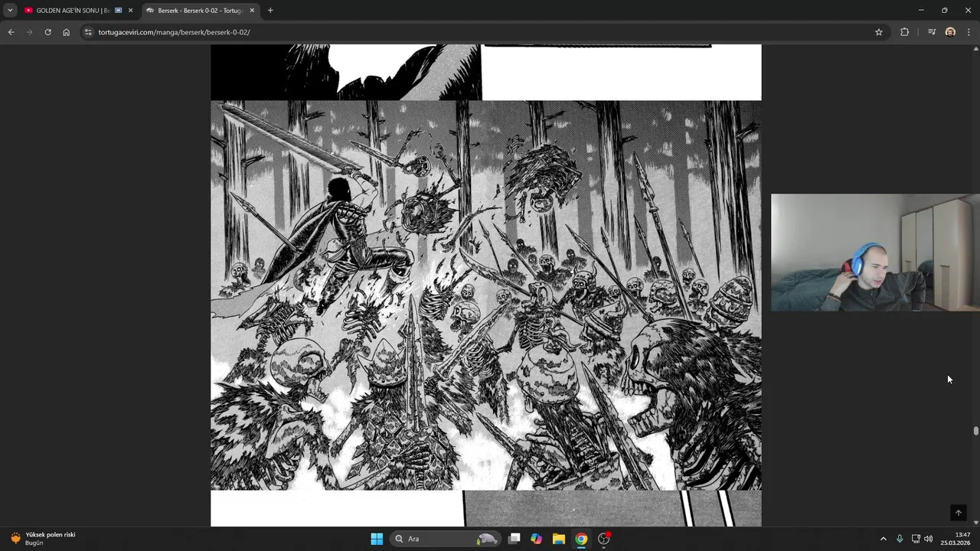Open the OBS recording app taskbar icon
The height and width of the screenshot is (551, 980).
pos(604,539)
